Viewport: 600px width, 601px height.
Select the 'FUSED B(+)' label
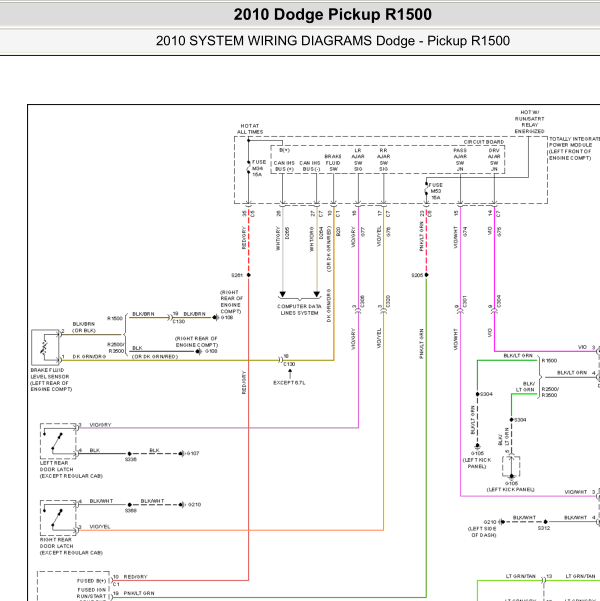coord(91,581)
